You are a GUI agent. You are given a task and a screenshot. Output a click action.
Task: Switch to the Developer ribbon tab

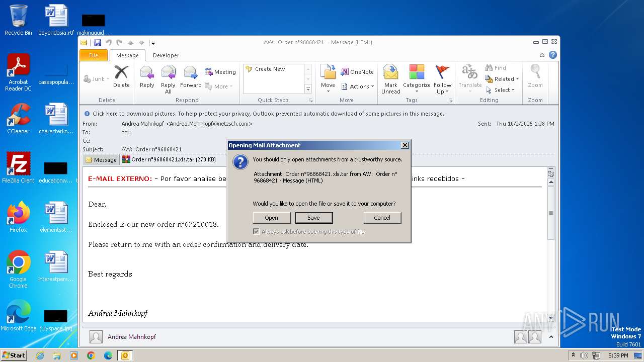click(166, 55)
